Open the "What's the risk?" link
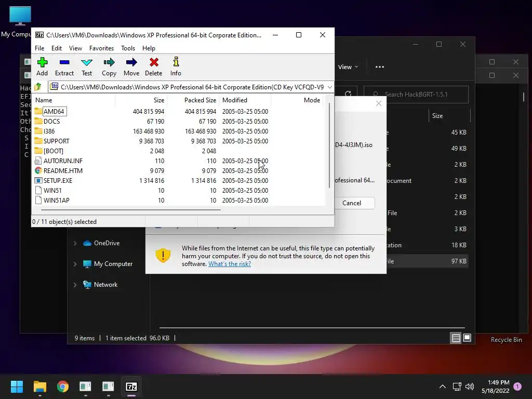 click(230, 263)
